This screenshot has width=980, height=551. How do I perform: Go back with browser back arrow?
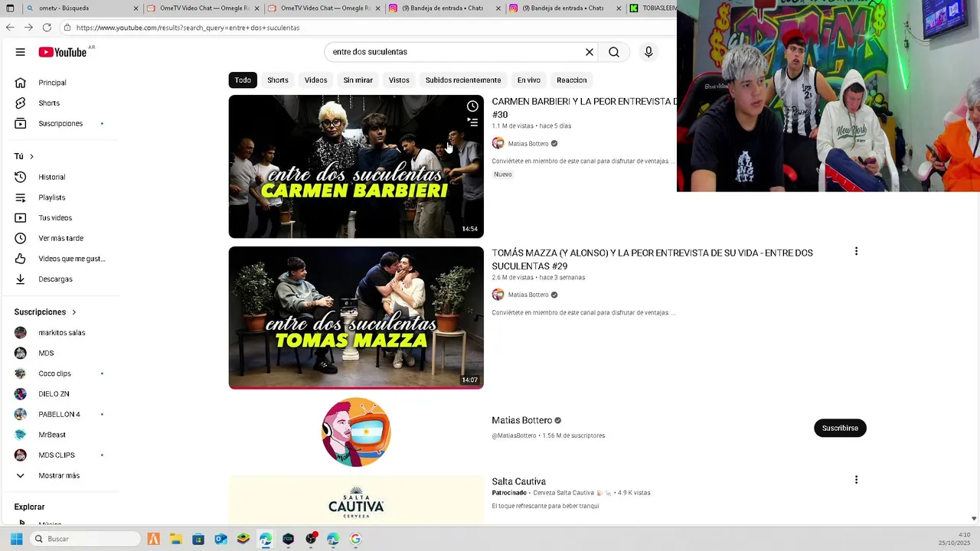click(10, 28)
